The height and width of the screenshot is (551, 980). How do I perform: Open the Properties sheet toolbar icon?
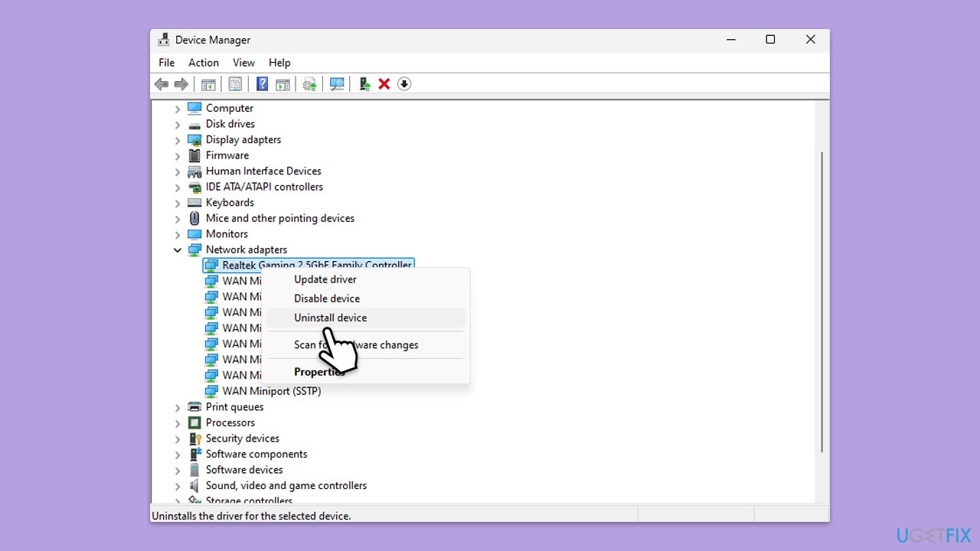[236, 84]
